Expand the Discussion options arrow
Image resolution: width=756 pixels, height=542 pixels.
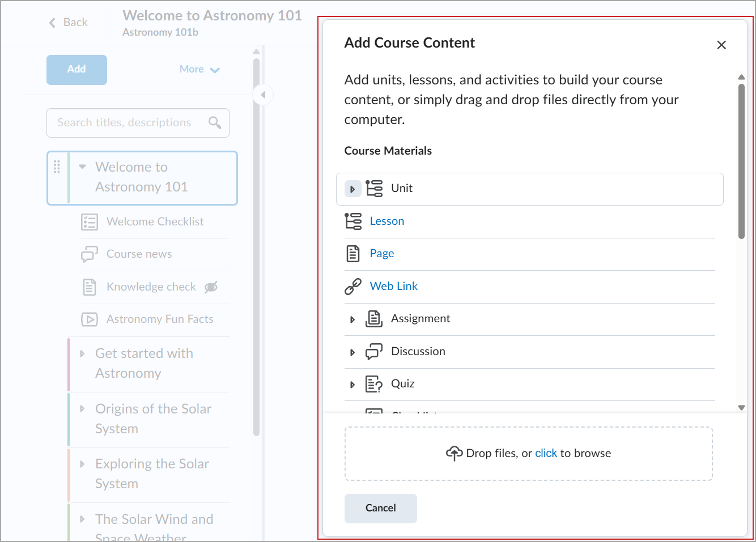352,353
